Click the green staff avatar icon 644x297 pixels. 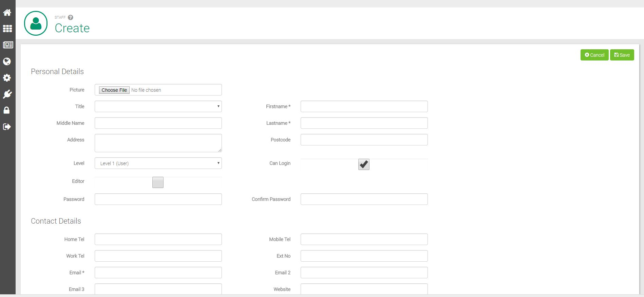(x=36, y=23)
